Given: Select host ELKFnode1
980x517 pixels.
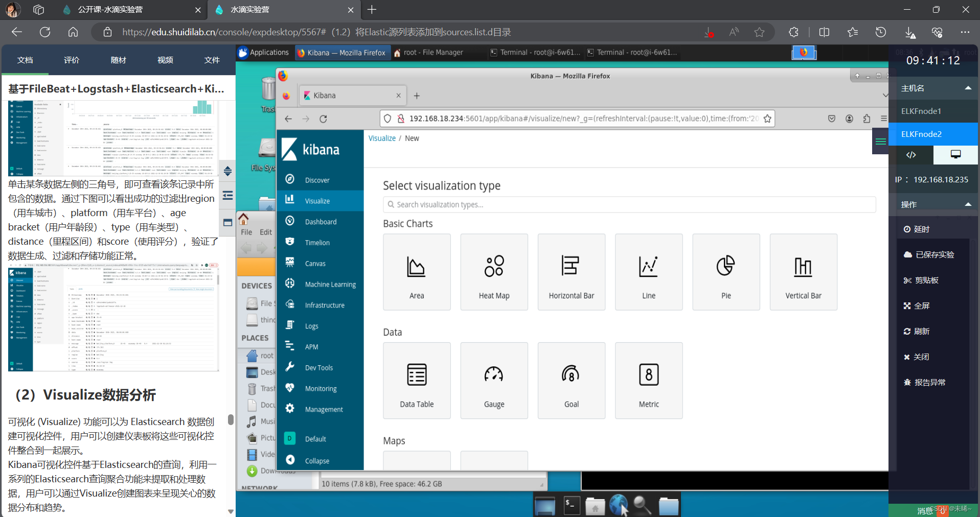Looking at the screenshot, I should coord(933,111).
